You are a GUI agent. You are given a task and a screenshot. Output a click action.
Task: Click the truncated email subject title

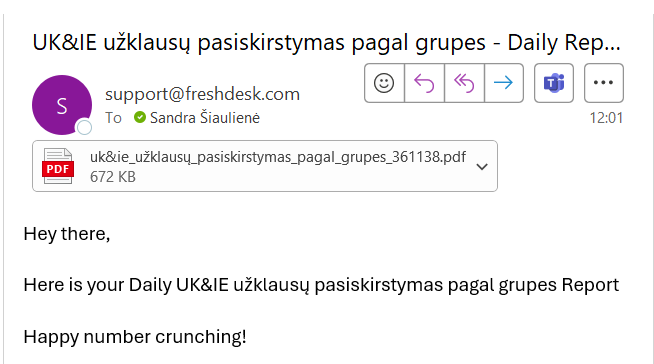tap(327, 43)
